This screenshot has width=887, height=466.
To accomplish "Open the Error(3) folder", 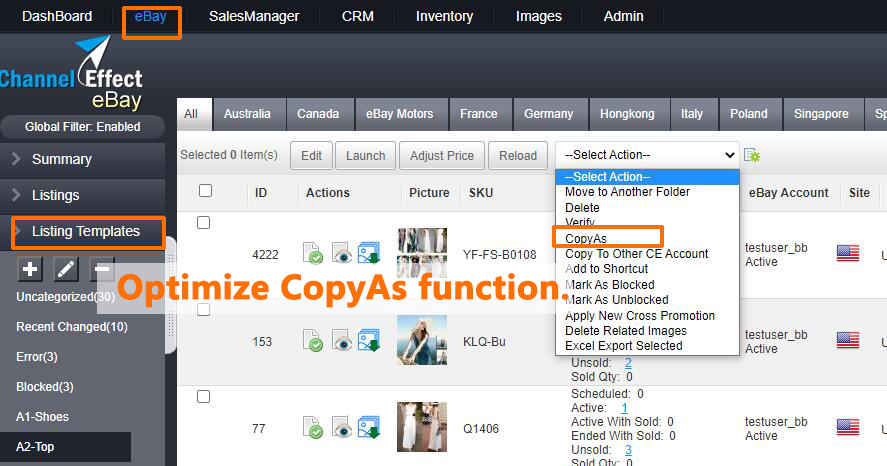I will (x=37, y=357).
